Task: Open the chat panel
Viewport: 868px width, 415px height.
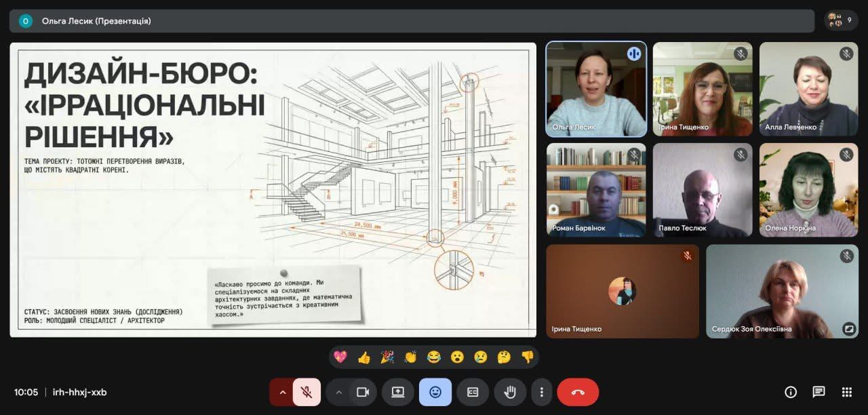Action: click(x=818, y=392)
